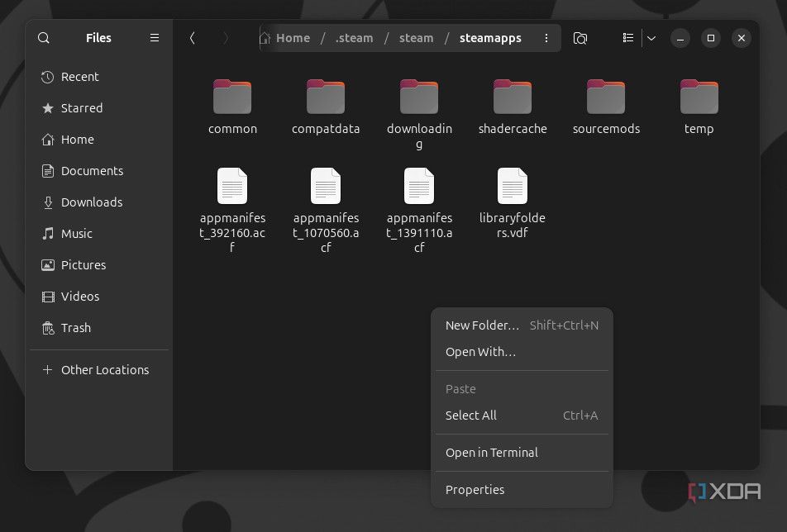Choose Open in Terminal
The width and height of the screenshot is (787, 532).
(x=522, y=453)
